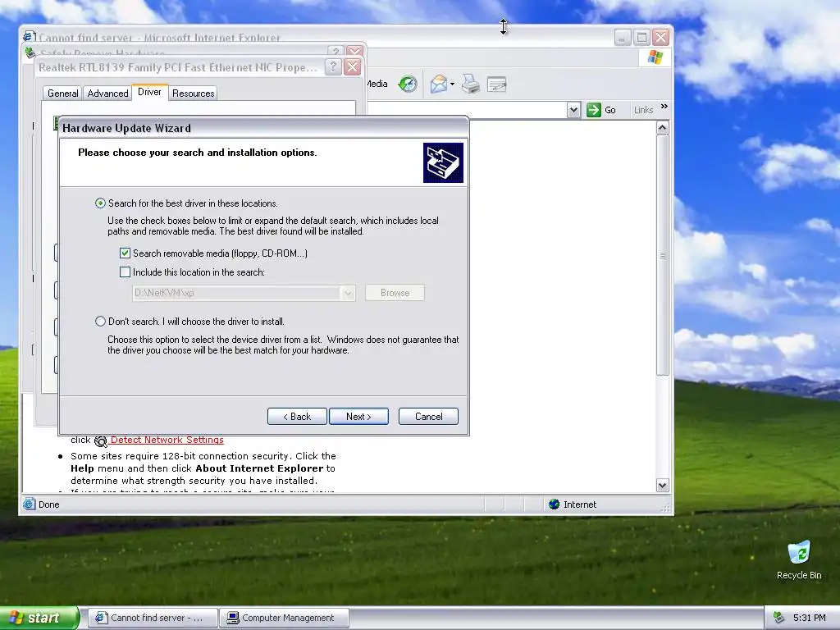The image size is (840, 630).
Task: Switch to Computer Management taskbar button
Action: [284, 618]
